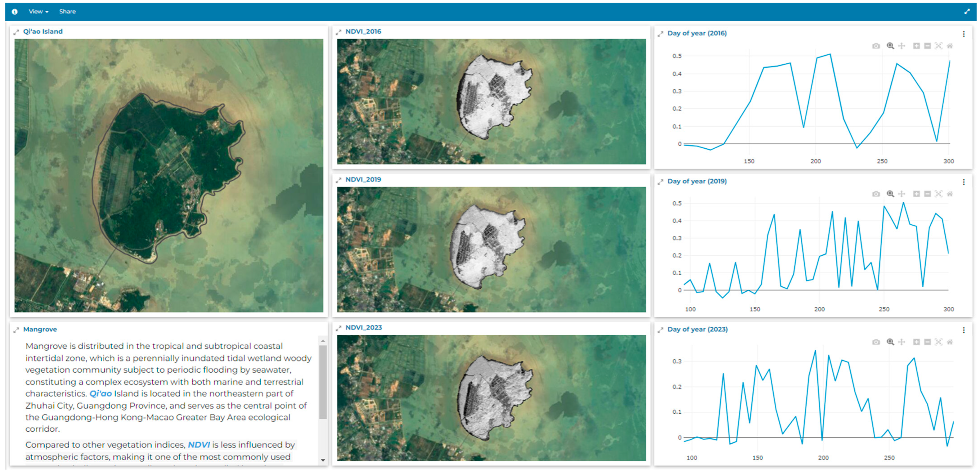Click the NDVI_2023 map image

pos(491,398)
